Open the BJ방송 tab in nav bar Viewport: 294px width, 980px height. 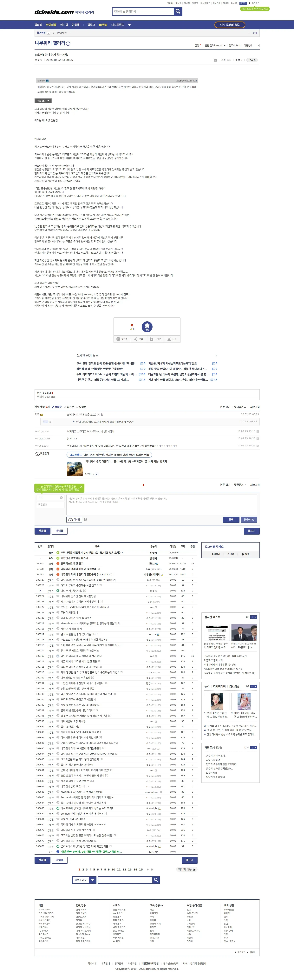[x=103, y=25]
